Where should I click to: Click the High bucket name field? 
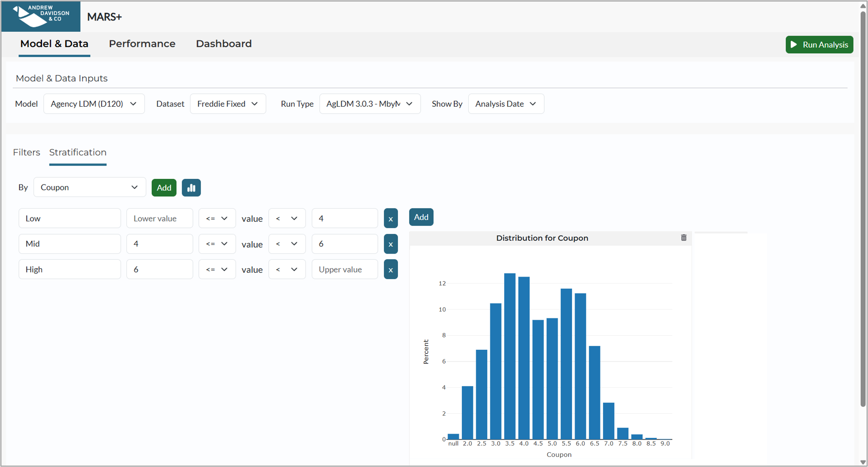click(70, 269)
